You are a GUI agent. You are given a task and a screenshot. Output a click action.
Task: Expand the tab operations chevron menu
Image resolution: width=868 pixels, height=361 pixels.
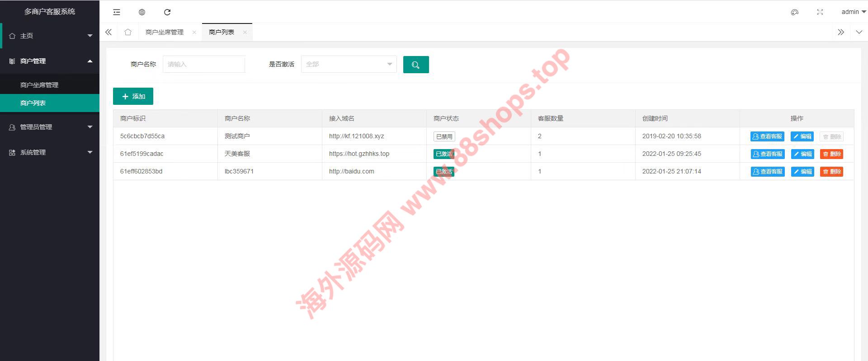859,32
